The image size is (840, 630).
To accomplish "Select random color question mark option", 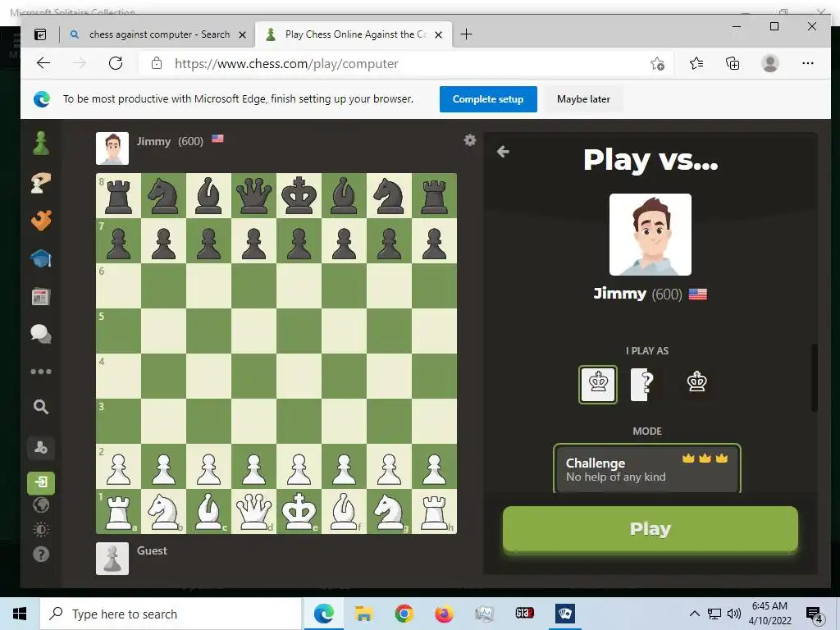I will point(647,384).
